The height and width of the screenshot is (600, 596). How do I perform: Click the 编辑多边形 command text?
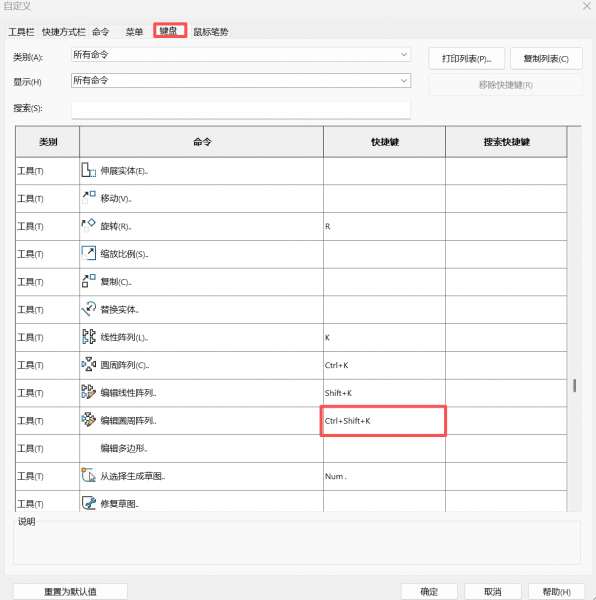click(124, 448)
